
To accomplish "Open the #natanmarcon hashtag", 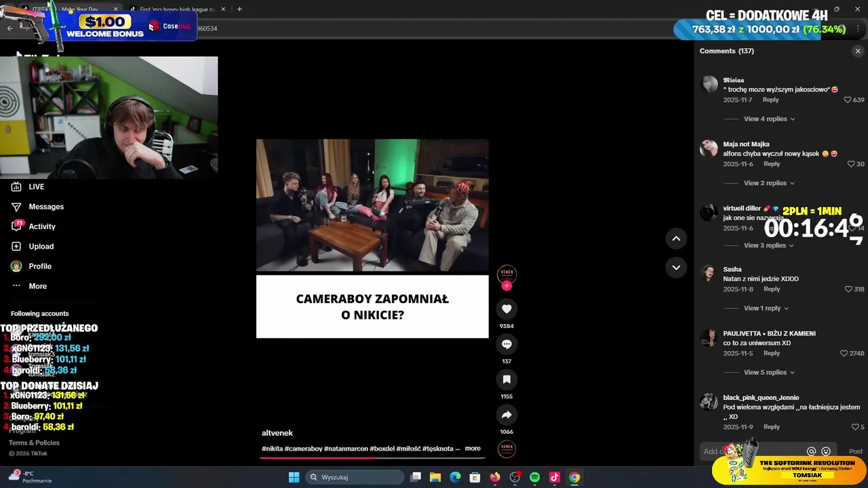I will pyautogui.click(x=346, y=449).
